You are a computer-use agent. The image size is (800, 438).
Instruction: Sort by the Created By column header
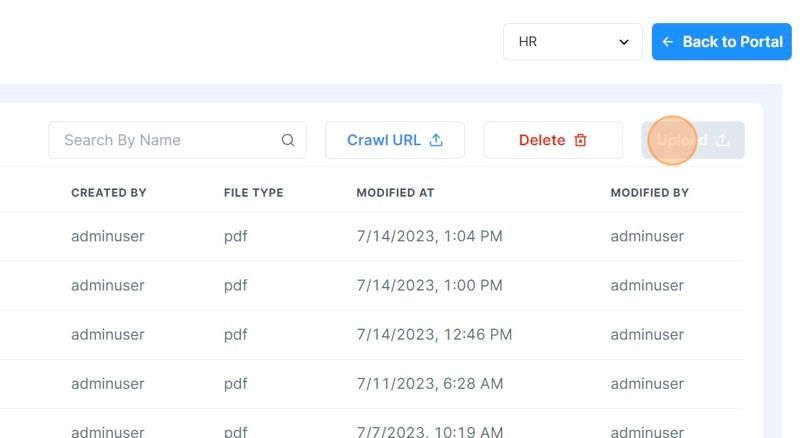pos(109,193)
